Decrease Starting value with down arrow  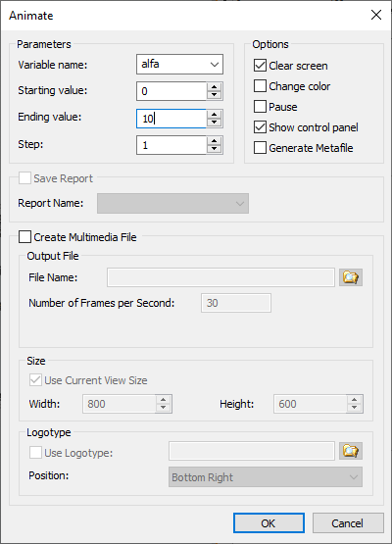214,95
